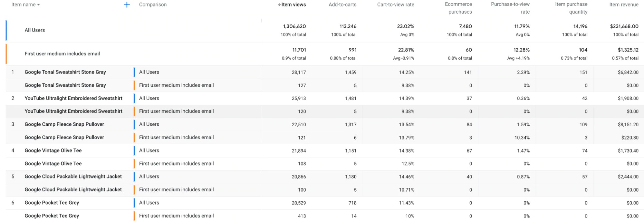
Task: Click the row number for Google Pocket Tee Grey
Action: 13,202
